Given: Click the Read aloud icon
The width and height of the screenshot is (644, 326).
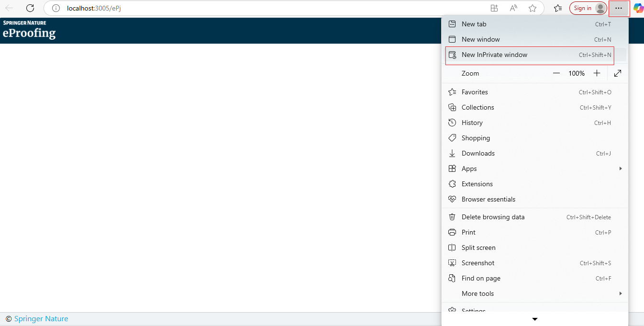Looking at the screenshot, I should (x=513, y=8).
